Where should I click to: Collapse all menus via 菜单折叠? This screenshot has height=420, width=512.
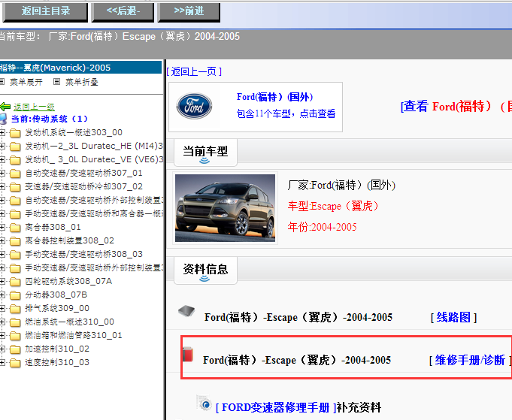click(81, 82)
